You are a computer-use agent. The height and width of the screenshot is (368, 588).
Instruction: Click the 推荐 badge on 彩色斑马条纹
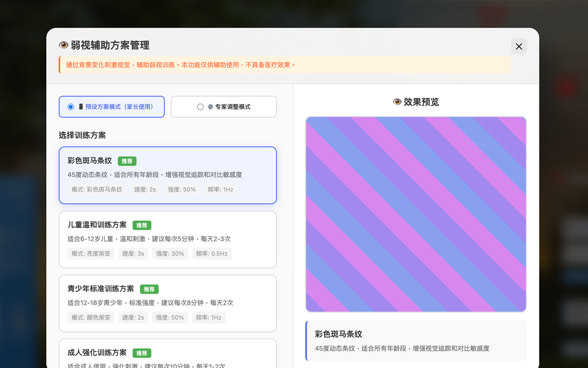click(127, 161)
